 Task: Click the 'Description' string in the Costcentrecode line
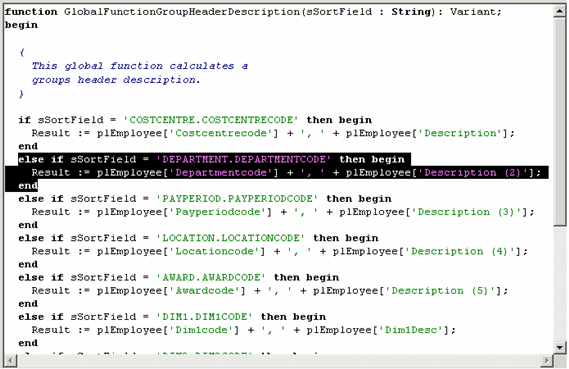(460, 133)
